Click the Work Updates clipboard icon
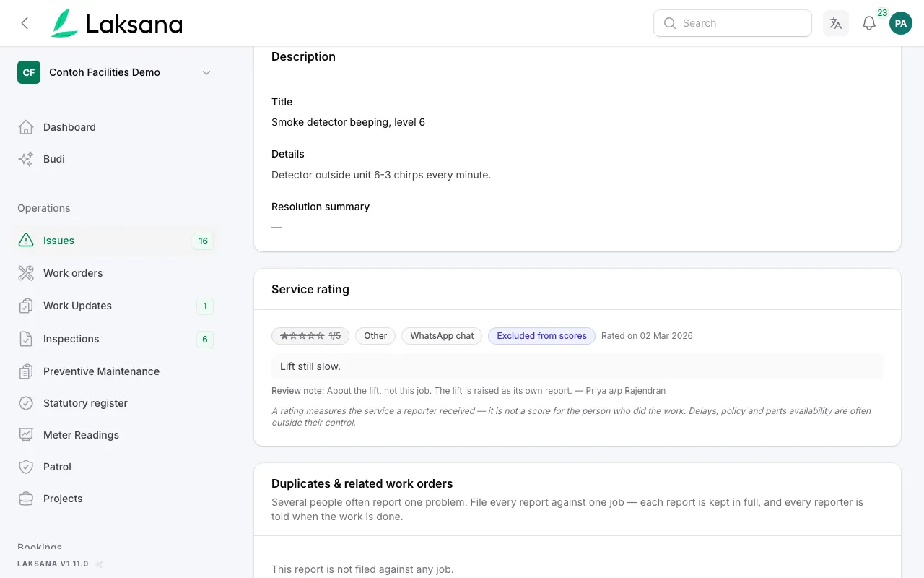This screenshot has height=578, width=924. coord(26,306)
